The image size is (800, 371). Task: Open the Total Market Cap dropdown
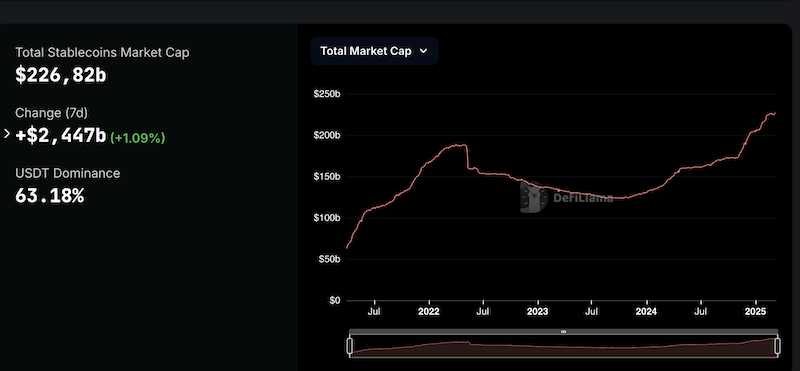374,51
